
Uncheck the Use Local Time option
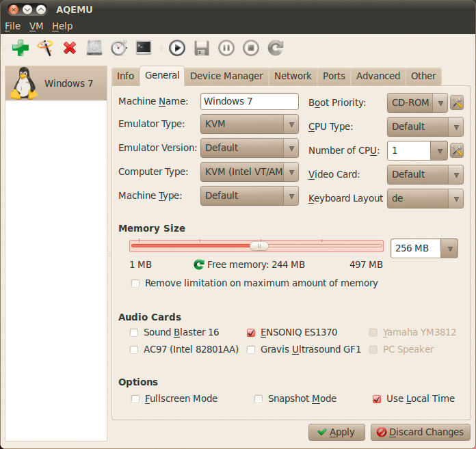click(x=377, y=399)
